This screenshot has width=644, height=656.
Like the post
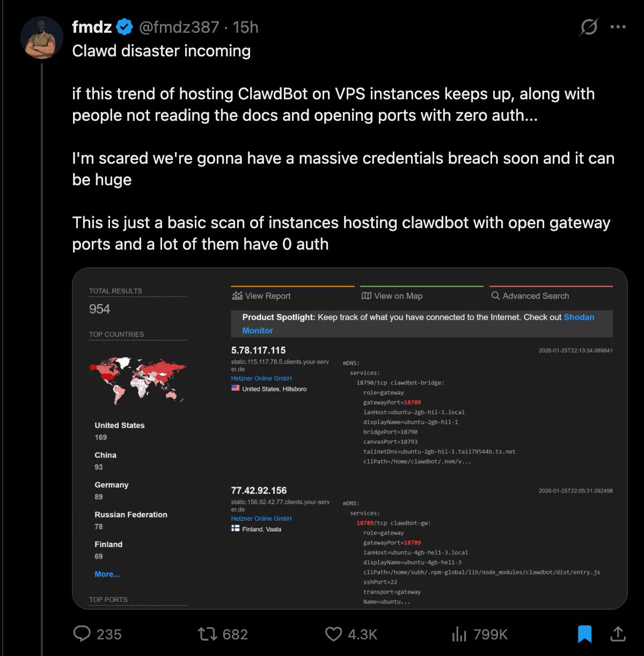click(x=334, y=634)
